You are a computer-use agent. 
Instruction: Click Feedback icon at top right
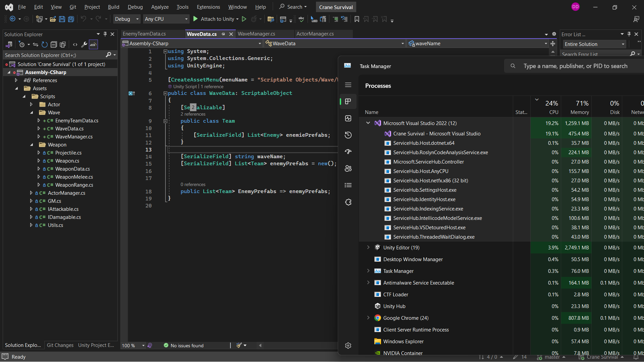636,19
